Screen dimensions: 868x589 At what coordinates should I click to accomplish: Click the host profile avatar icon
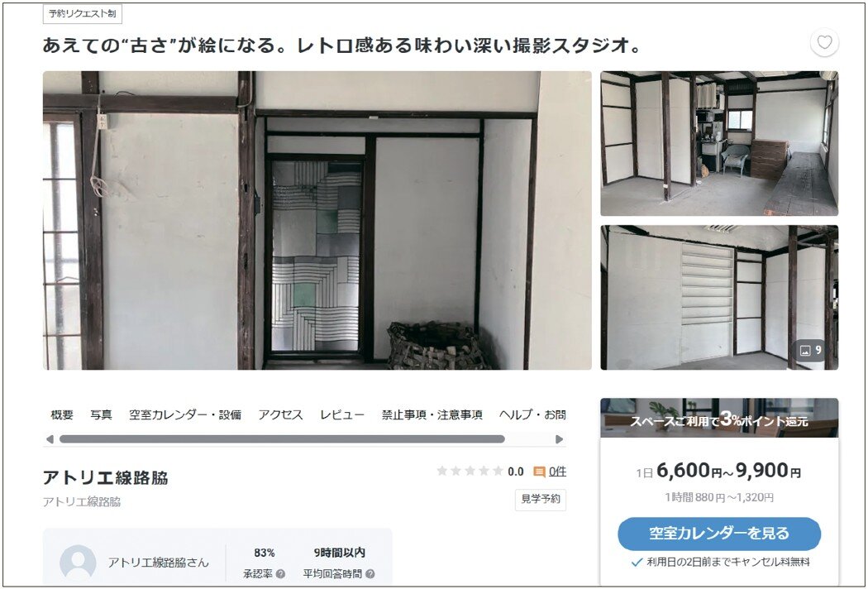tap(78, 563)
